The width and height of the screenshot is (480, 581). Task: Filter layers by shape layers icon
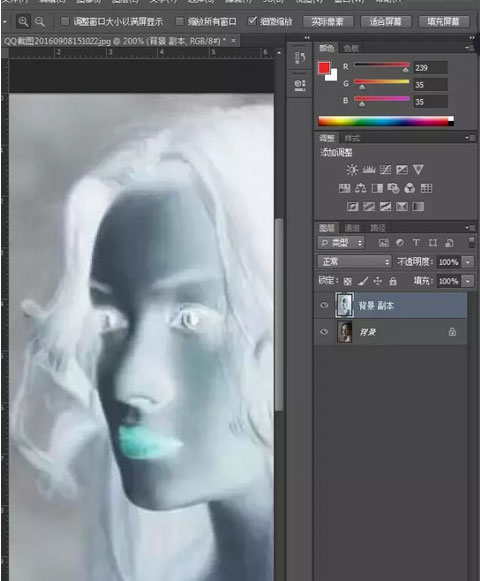[433, 243]
